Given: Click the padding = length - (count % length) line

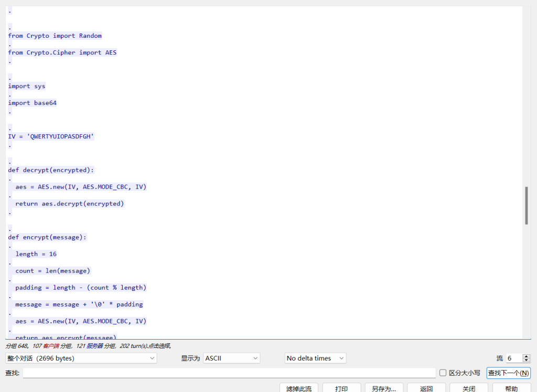Looking at the screenshot, I should (81, 287).
